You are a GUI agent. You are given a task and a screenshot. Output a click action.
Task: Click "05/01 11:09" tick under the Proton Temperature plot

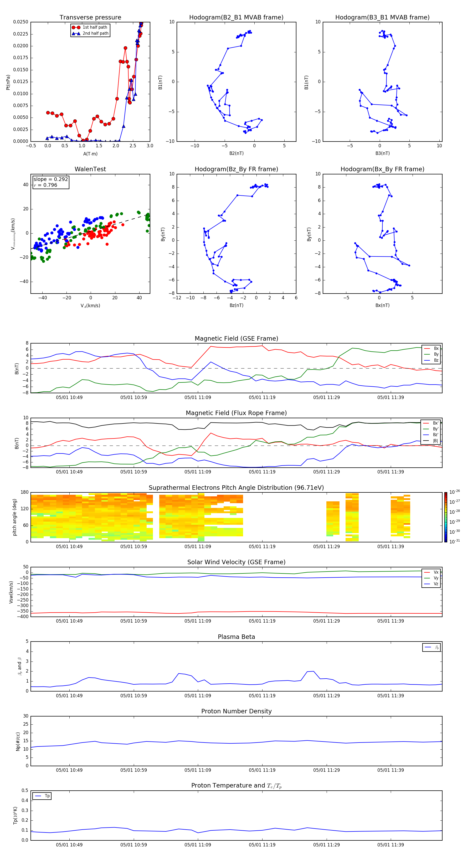point(198,845)
